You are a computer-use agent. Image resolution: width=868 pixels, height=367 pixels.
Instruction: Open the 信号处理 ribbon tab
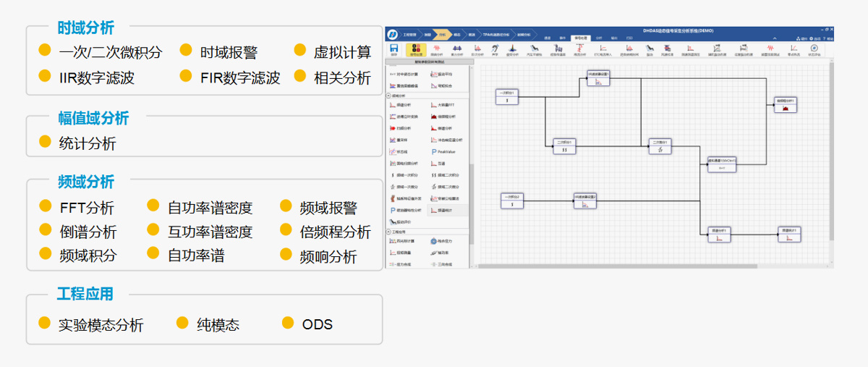(580, 38)
